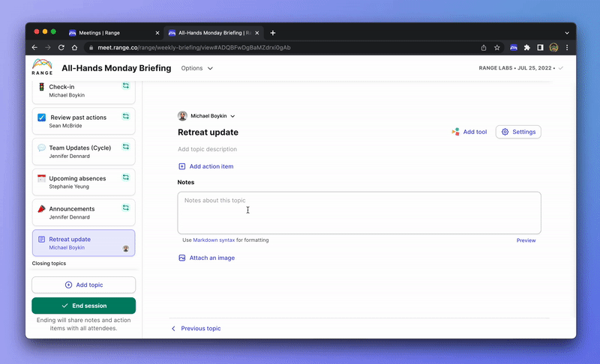Open the Chrome profile avatar
This screenshot has width=600, height=364.
553,47
